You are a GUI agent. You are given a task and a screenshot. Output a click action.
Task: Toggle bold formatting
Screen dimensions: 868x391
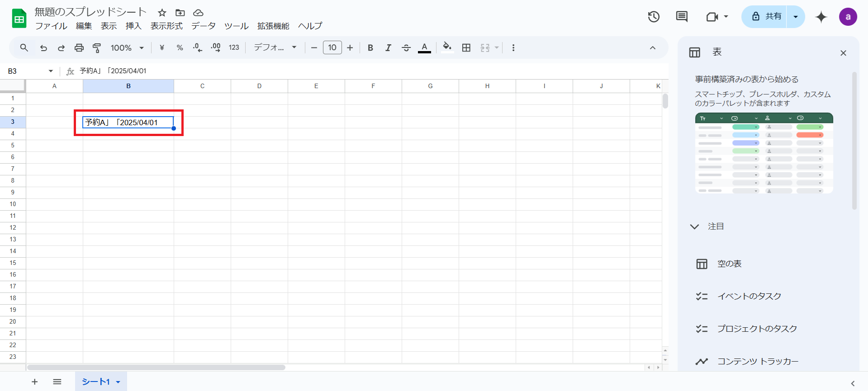pos(370,48)
